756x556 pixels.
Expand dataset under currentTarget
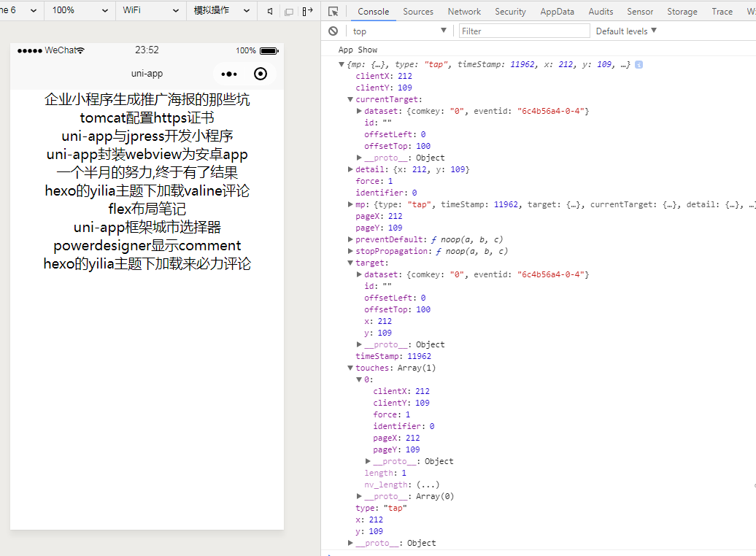(x=359, y=111)
